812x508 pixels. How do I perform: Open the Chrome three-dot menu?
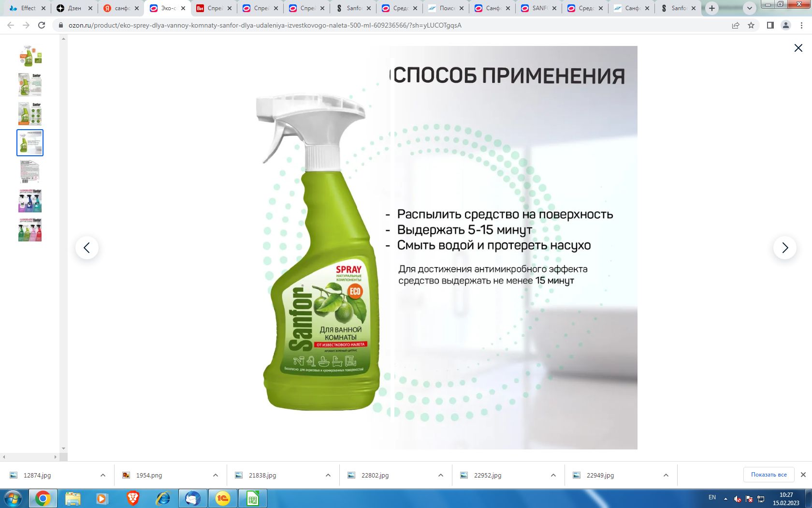click(x=801, y=25)
